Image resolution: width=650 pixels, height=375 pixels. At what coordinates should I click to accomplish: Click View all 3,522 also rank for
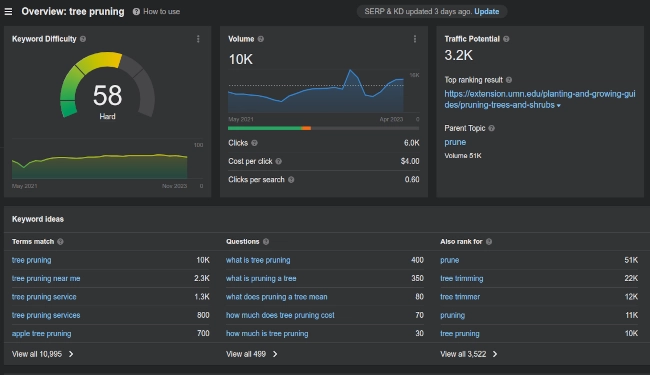point(463,354)
